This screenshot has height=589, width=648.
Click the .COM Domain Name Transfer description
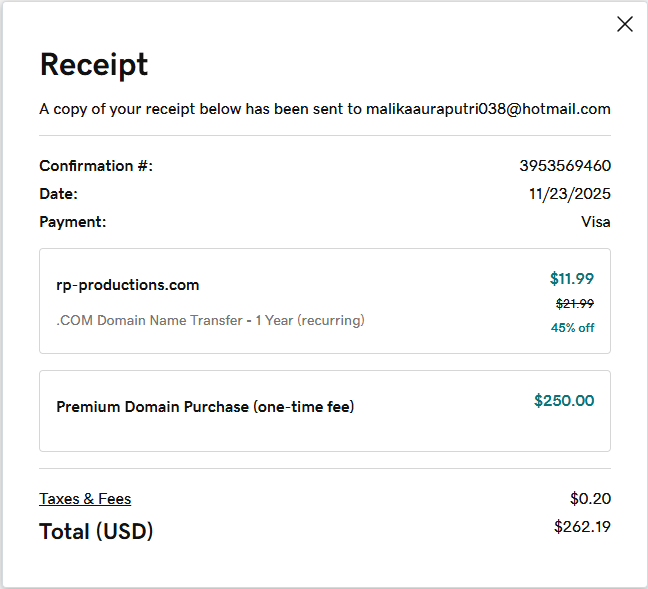click(x=210, y=321)
